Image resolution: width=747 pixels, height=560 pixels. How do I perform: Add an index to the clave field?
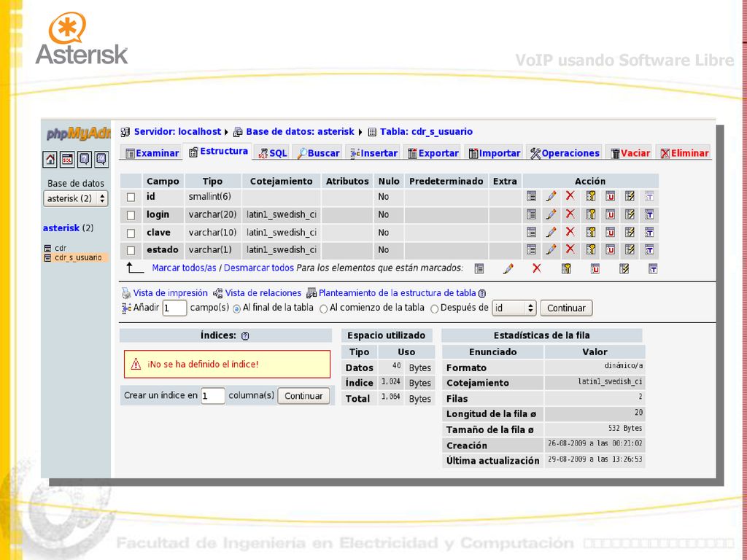pos(630,232)
